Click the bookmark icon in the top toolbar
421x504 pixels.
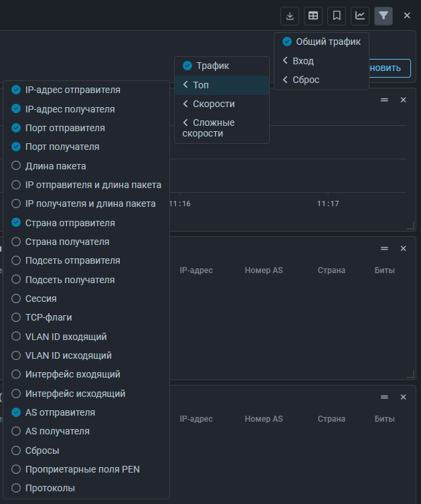coord(336,15)
